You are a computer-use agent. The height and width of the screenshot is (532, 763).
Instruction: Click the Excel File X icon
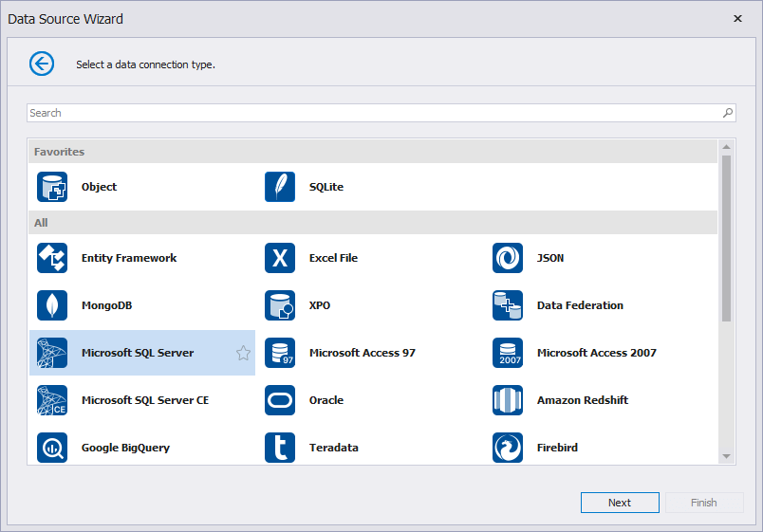tap(280, 258)
